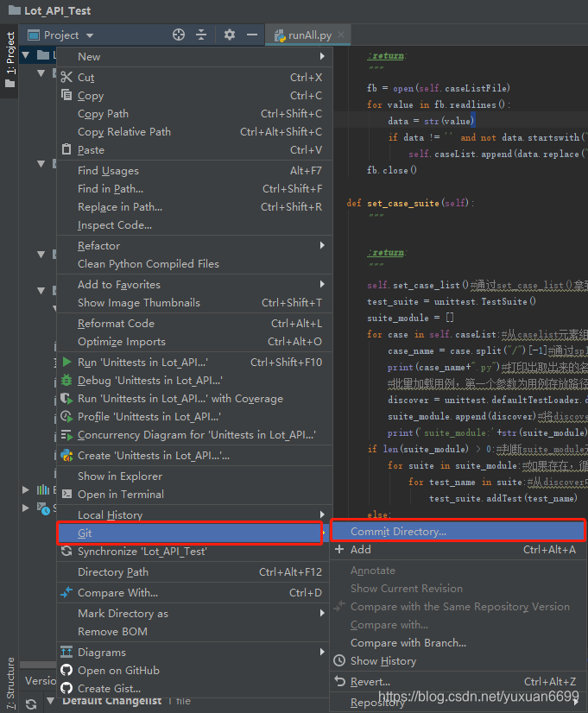Click the Open in Terminal icon
The width and height of the screenshot is (588, 713).
(66, 495)
